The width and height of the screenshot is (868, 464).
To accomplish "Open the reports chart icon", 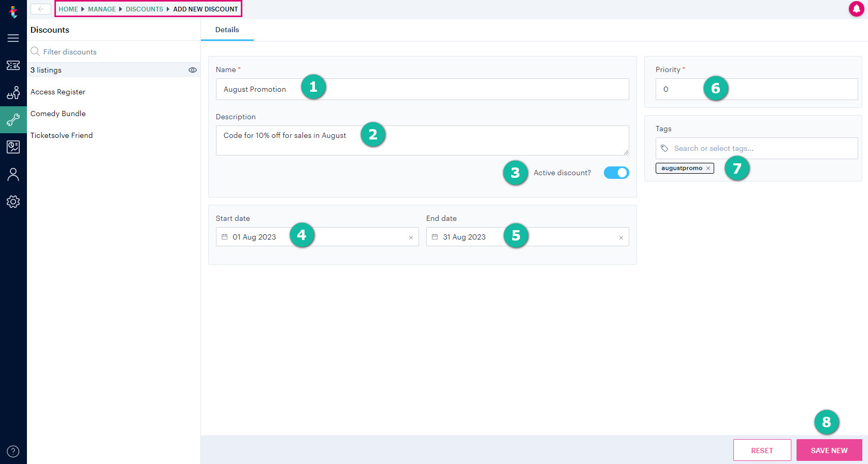I will 13,147.
